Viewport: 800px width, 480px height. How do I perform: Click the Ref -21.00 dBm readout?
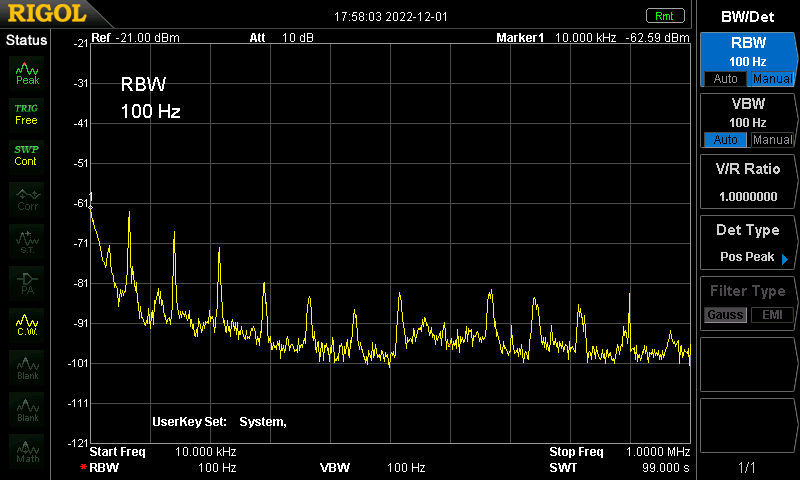pyautogui.click(x=136, y=38)
